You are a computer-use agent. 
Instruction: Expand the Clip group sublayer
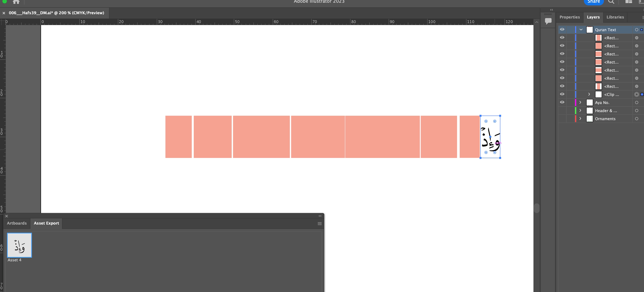[x=589, y=94]
